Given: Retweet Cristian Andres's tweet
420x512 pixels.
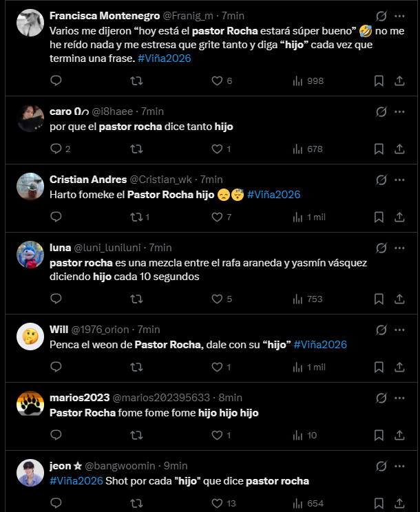Looking at the screenshot, I should (x=136, y=217).
